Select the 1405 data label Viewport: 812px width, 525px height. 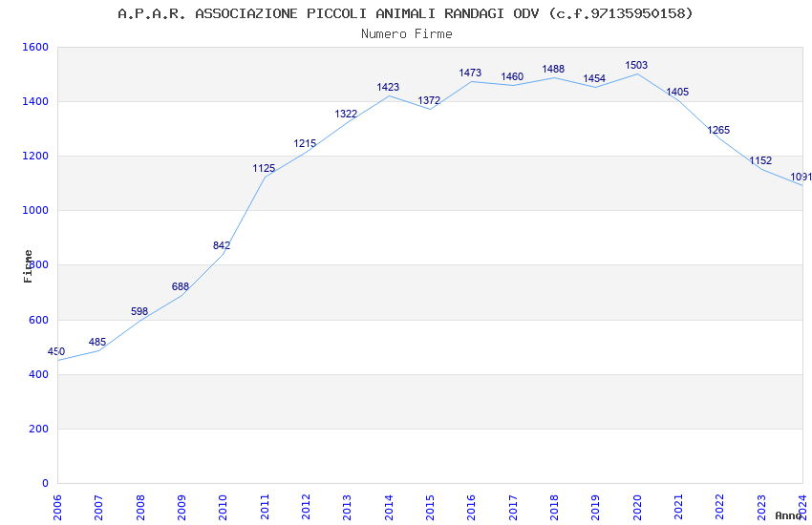677,92
